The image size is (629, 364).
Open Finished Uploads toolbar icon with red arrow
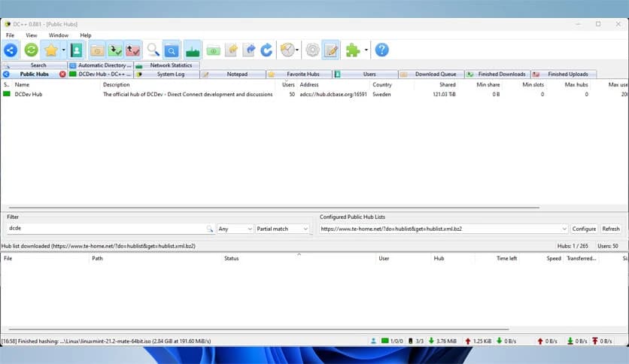[x=132, y=50]
